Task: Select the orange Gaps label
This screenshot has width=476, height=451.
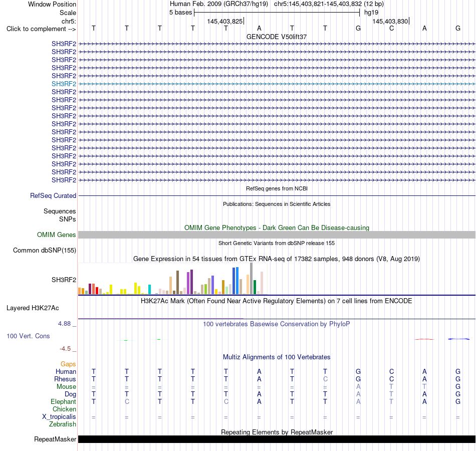Action: 68,364
